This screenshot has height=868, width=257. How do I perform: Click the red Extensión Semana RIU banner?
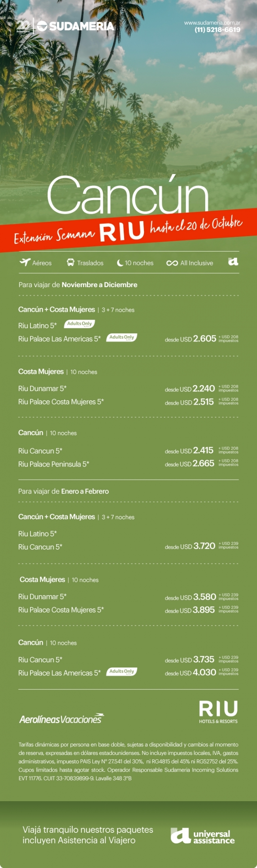(x=128, y=231)
